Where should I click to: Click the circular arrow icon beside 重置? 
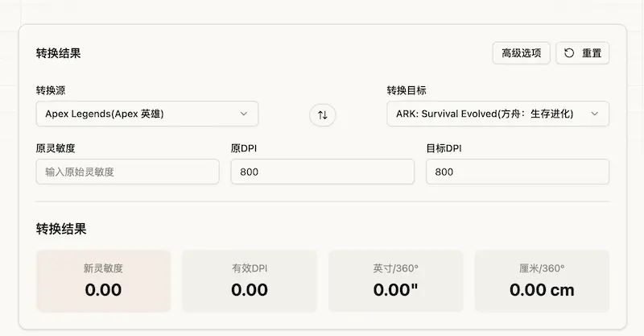569,53
